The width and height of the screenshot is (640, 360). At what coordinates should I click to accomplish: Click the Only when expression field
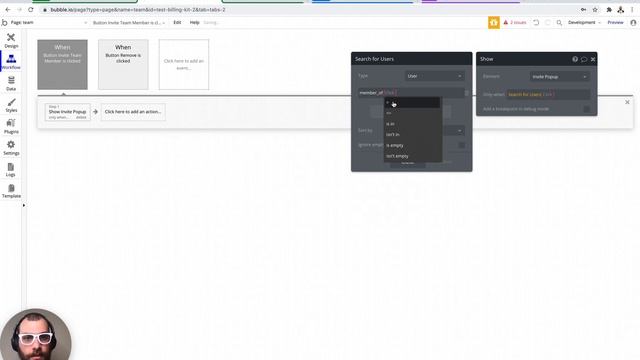tap(548, 94)
